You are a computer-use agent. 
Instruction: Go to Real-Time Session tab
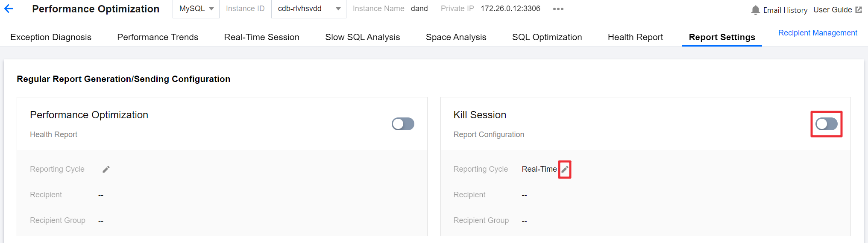pyautogui.click(x=261, y=37)
